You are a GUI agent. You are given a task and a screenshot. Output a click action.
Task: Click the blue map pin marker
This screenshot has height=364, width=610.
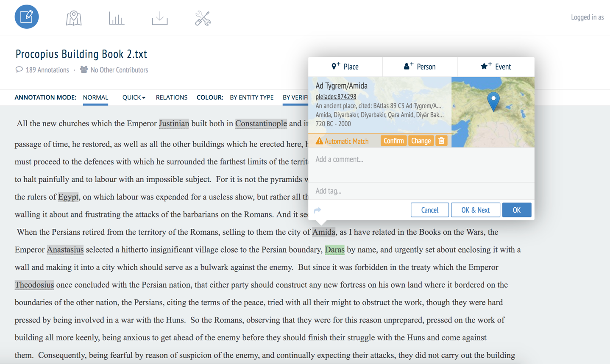493,101
